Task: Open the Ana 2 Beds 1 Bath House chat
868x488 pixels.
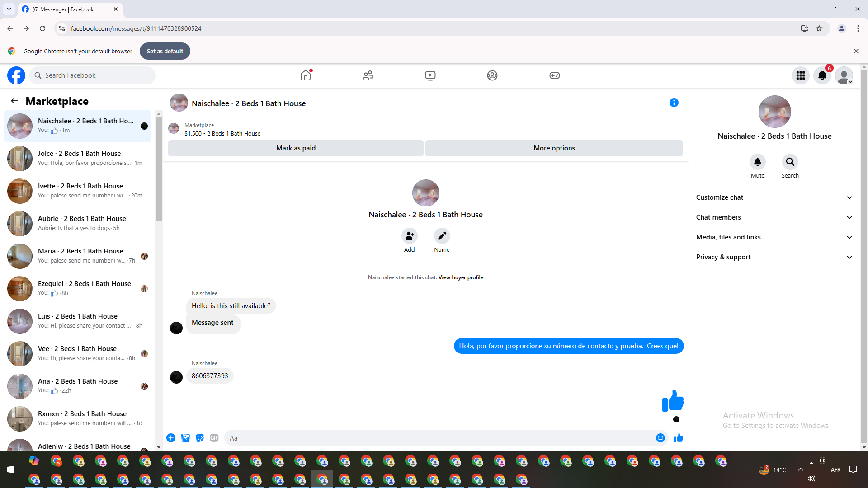Action: pyautogui.click(x=78, y=386)
